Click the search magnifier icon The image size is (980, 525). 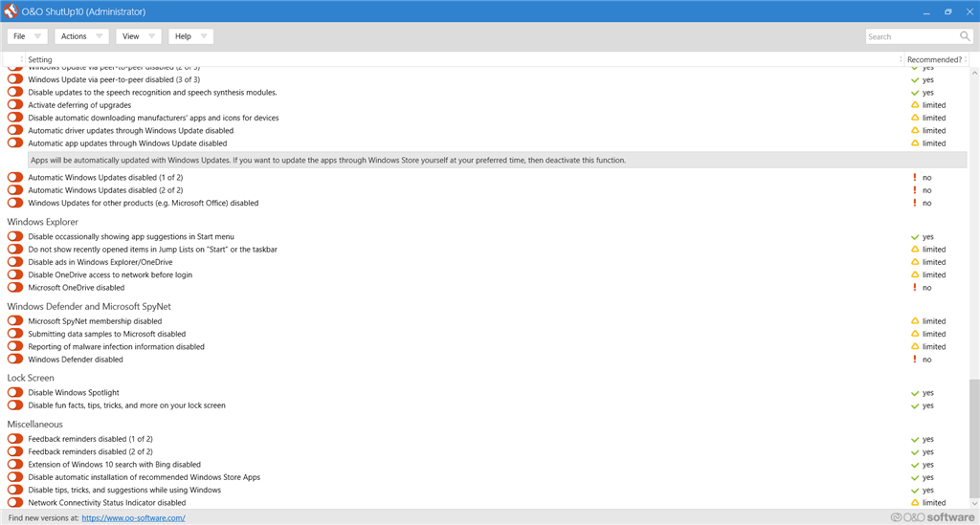tap(965, 36)
